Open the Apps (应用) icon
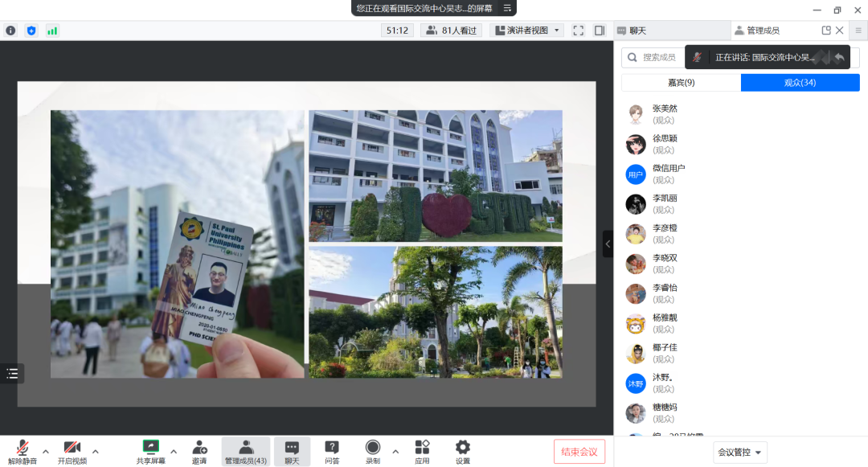The image size is (868, 467). tap(422, 451)
